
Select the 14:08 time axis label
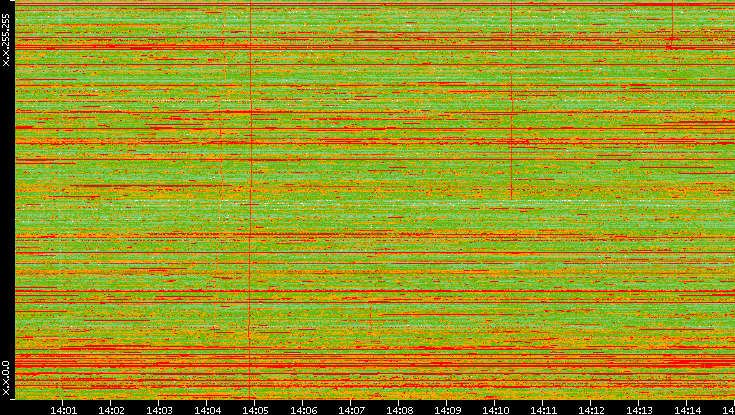[399, 410]
